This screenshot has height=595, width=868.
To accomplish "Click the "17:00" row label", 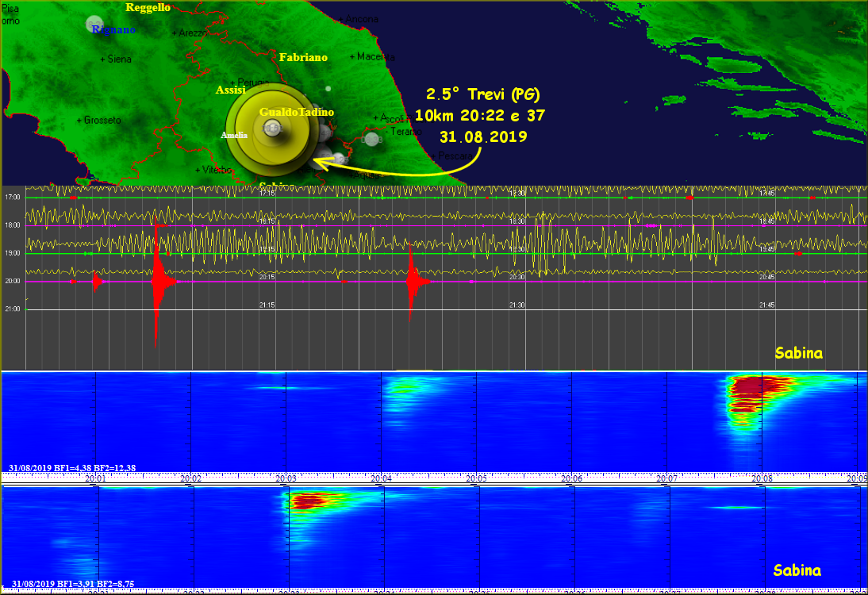I will point(12,197).
